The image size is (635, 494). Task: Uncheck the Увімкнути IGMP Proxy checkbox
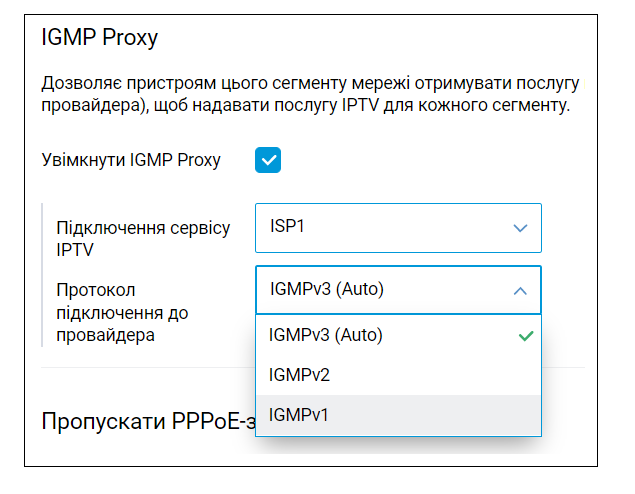click(x=268, y=160)
